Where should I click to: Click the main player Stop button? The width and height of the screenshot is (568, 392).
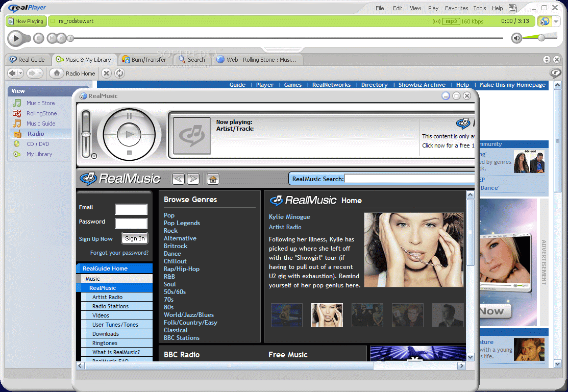pyautogui.click(x=39, y=38)
